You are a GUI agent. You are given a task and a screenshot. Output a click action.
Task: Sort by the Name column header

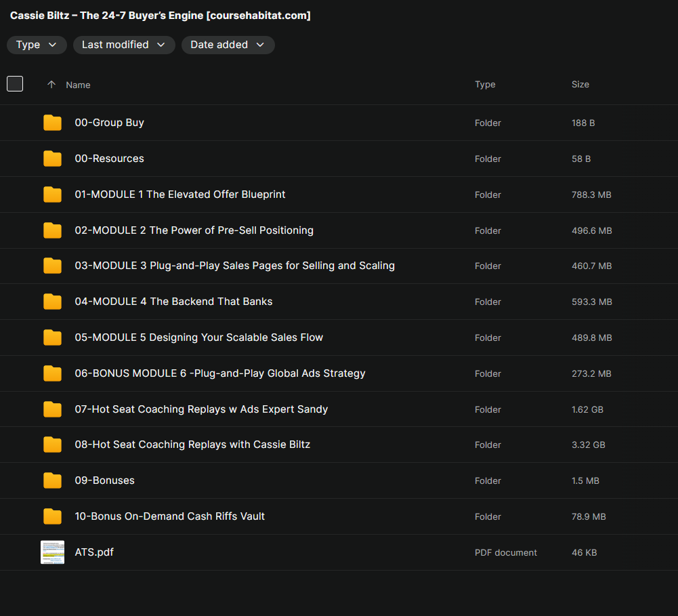(x=79, y=85)
